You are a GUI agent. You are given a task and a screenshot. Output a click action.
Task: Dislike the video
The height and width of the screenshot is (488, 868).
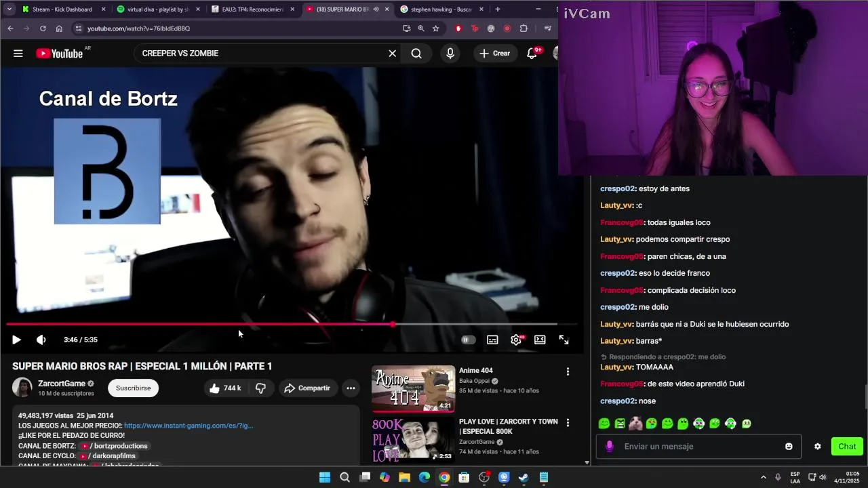point(260,388)
